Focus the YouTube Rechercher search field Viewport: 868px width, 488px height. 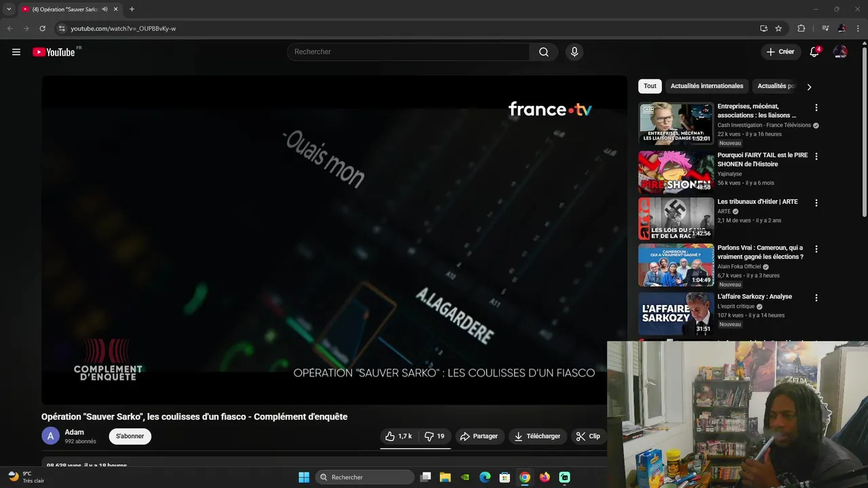pos(408,52)
